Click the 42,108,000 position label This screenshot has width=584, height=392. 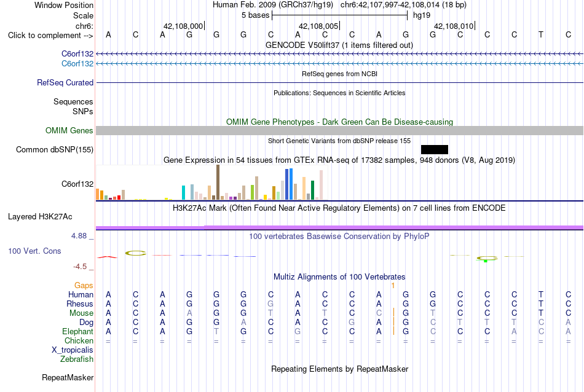[x=183, y=26]
